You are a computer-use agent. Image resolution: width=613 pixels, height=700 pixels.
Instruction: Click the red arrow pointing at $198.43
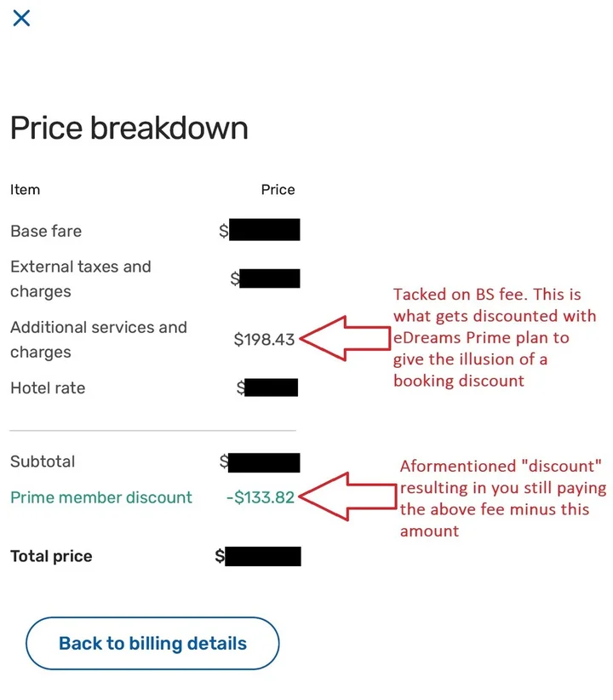click(345, 338)
